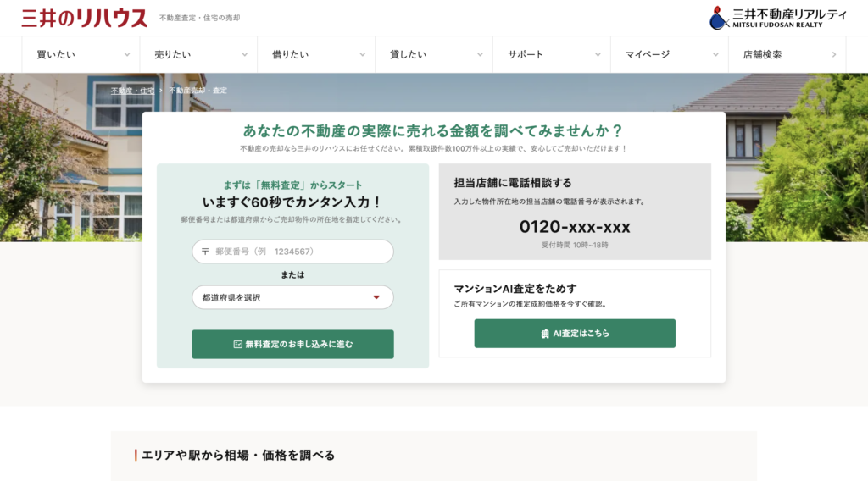Click the arrow beside 店舗検索
Viewport: 868px width, 481px height.
tap(834, 55)
